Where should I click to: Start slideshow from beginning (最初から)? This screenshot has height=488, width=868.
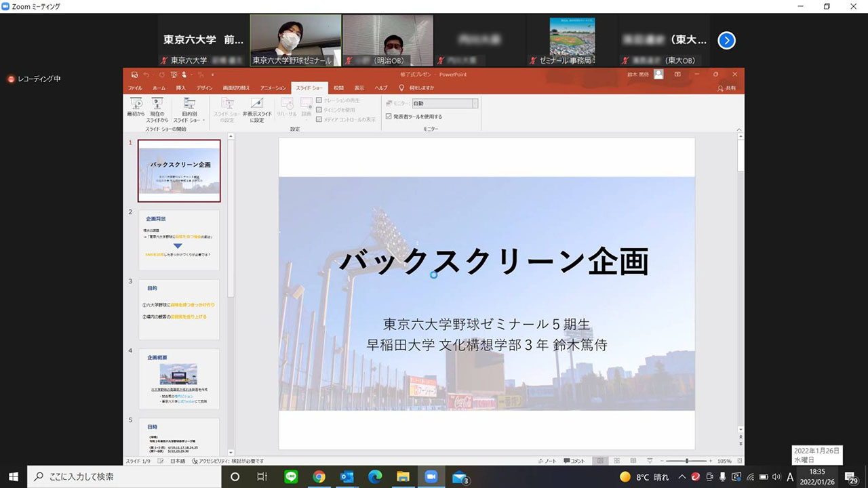click(136, 108)
